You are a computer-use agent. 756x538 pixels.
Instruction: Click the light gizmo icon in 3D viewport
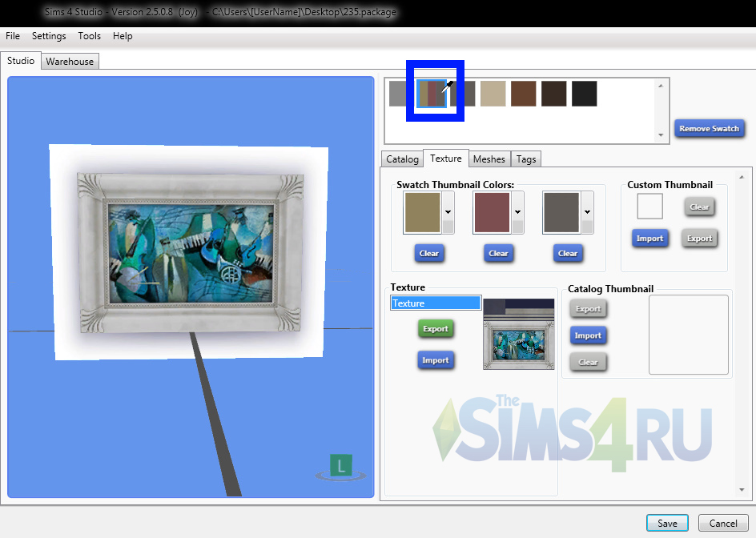coord(341,466)
